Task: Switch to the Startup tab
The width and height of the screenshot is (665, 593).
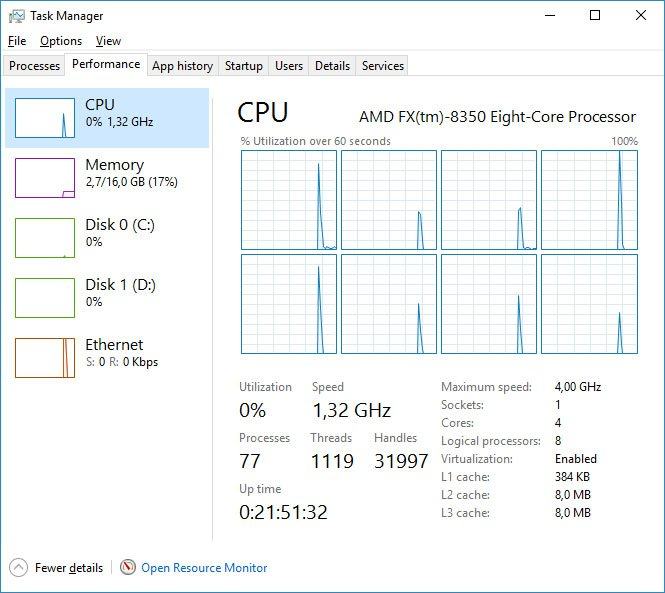Action: coord(244,66)
